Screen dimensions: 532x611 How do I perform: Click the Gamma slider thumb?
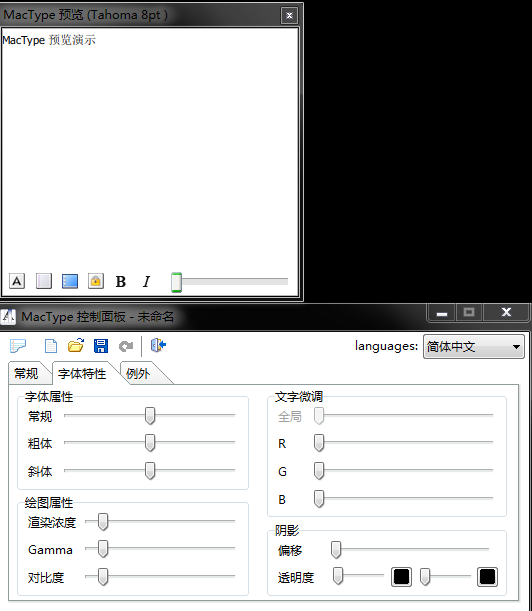tap(103, 549)
